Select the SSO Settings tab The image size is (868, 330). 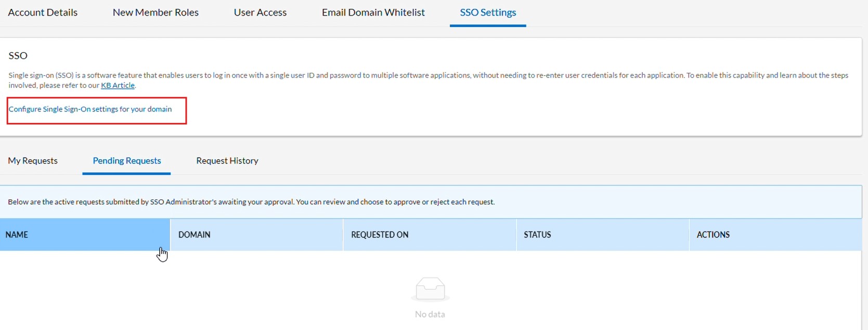pos(488,12)
